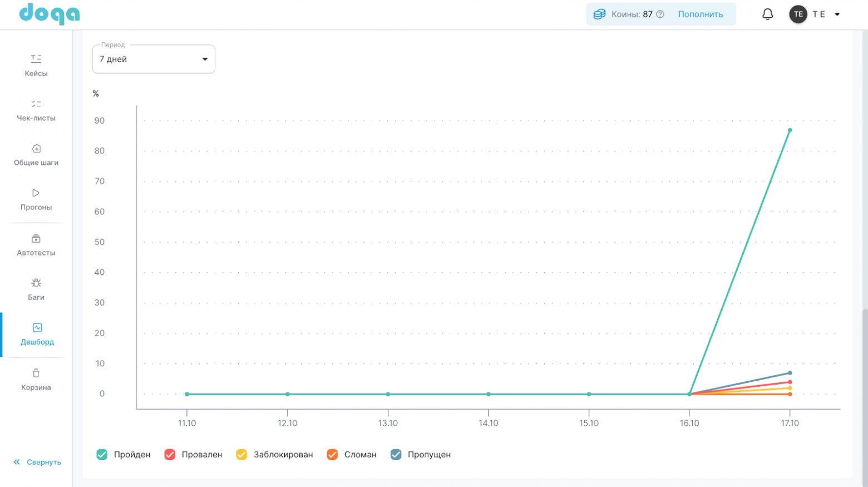Viewport: 868px width, 487px height.
Task: Click the notifications bell icon
Action: click(767, 14)
